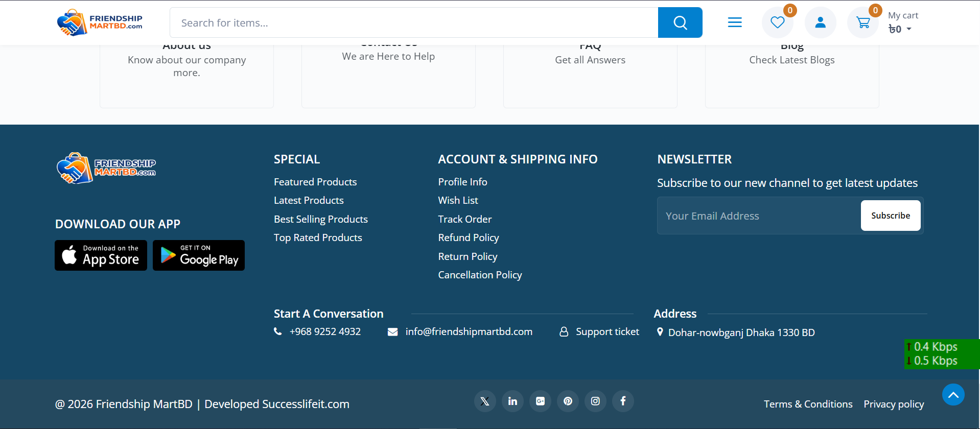Screen dimensions: 980x429
Task: Open the Pinterest social icon
Action: [568, 401]
